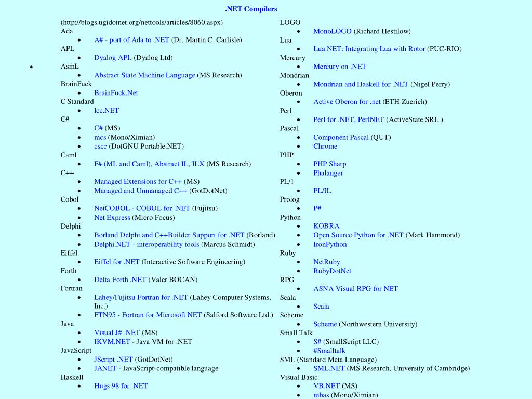
Task: Open Hugs 98 for .NET link
Action: click(x=121, y=386)
